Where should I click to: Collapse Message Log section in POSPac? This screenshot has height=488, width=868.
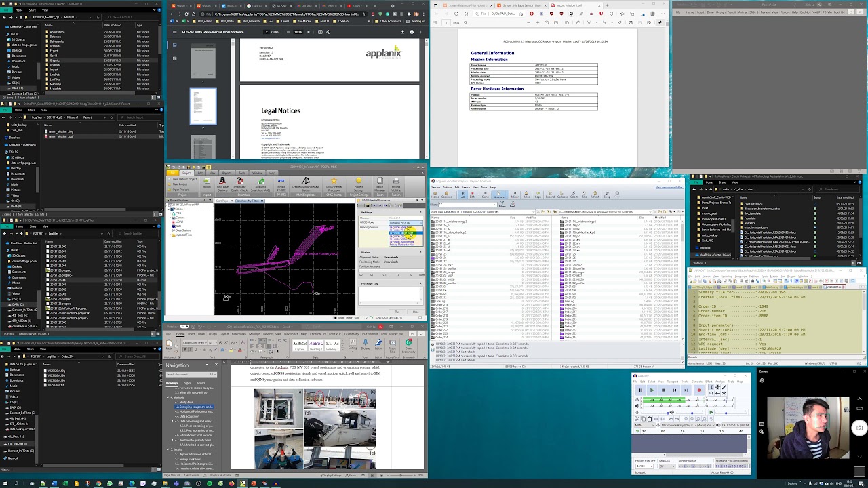tap(420, 283)
